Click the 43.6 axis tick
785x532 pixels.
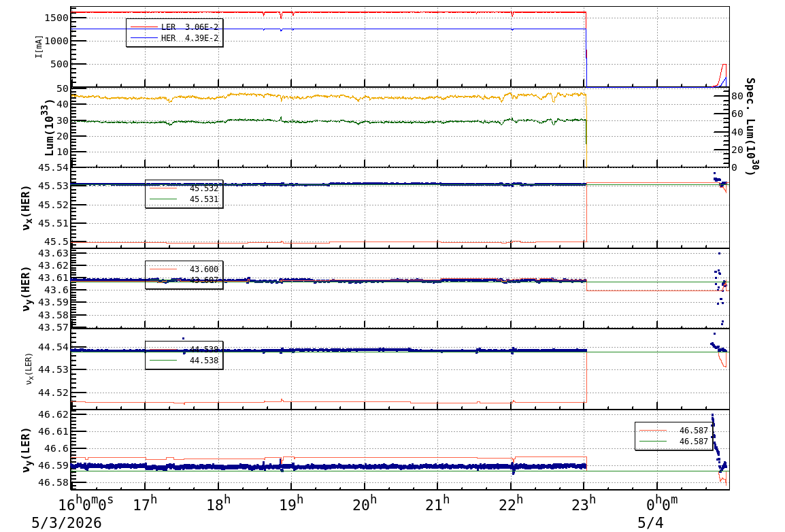click(x=56, y=290)
